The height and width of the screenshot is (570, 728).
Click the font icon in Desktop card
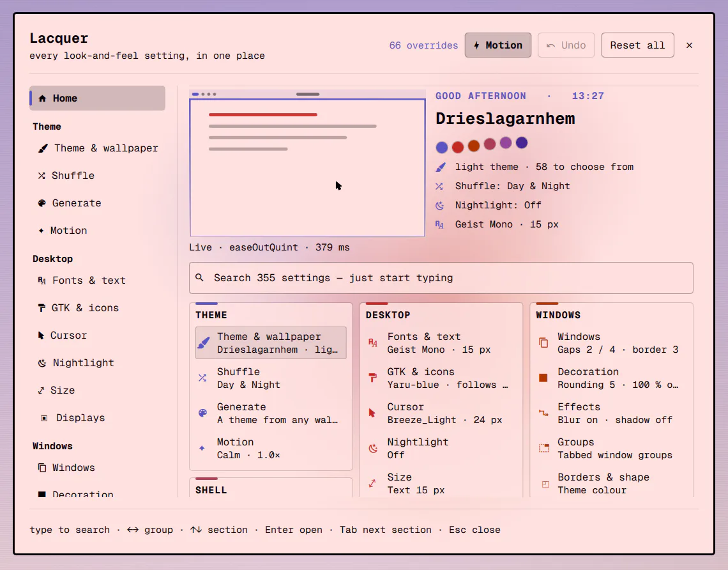[x=373, y=343]
